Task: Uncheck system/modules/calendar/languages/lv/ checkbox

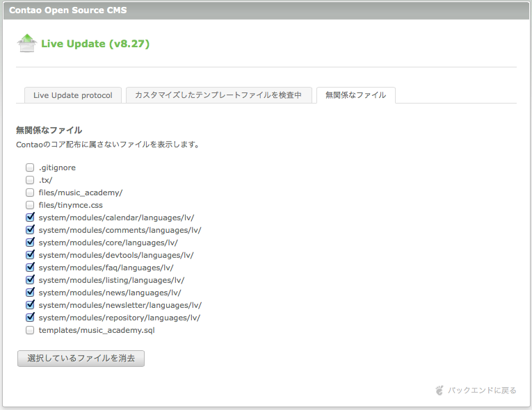Action: click(30, 218)
